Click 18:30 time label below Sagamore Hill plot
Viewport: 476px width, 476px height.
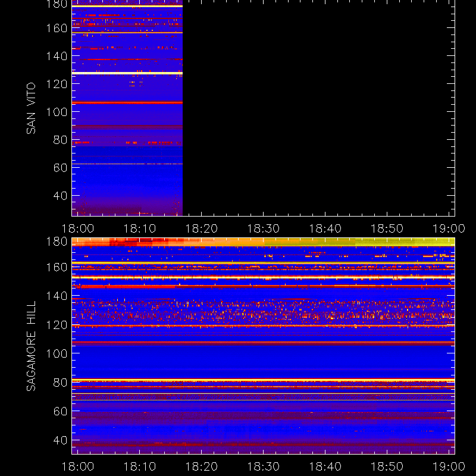263,466
